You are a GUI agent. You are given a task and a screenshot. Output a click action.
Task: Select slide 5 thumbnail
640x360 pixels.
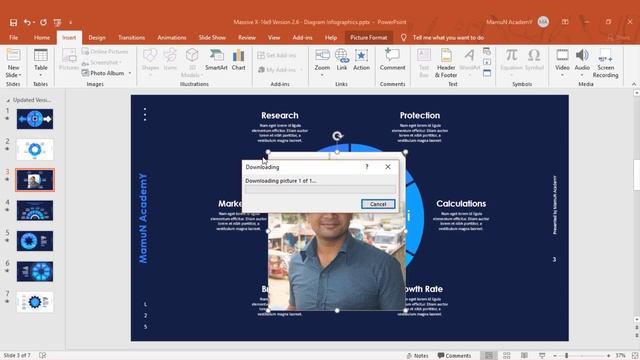point(35,241)
